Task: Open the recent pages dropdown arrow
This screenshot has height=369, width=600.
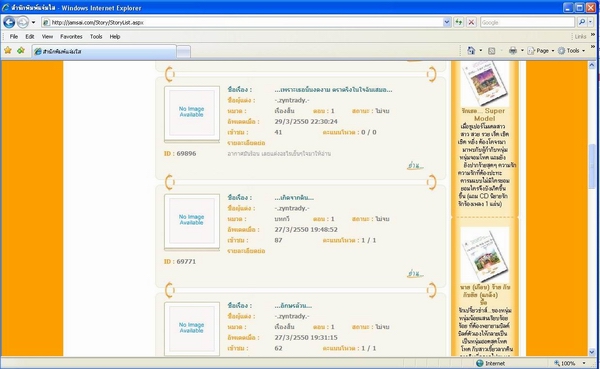Action: pos(33,23)
